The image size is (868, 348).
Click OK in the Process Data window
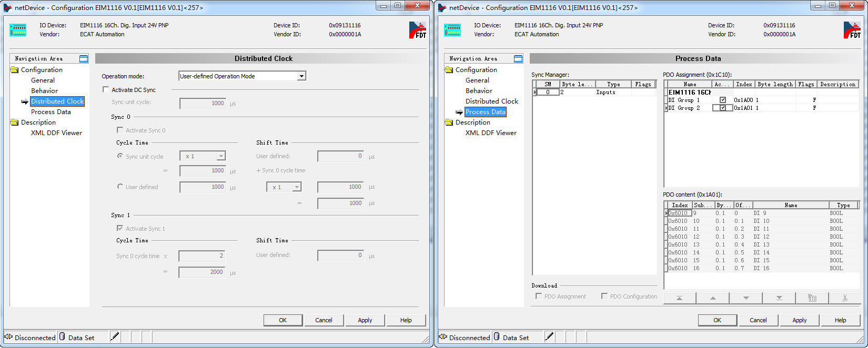[717, 320]
